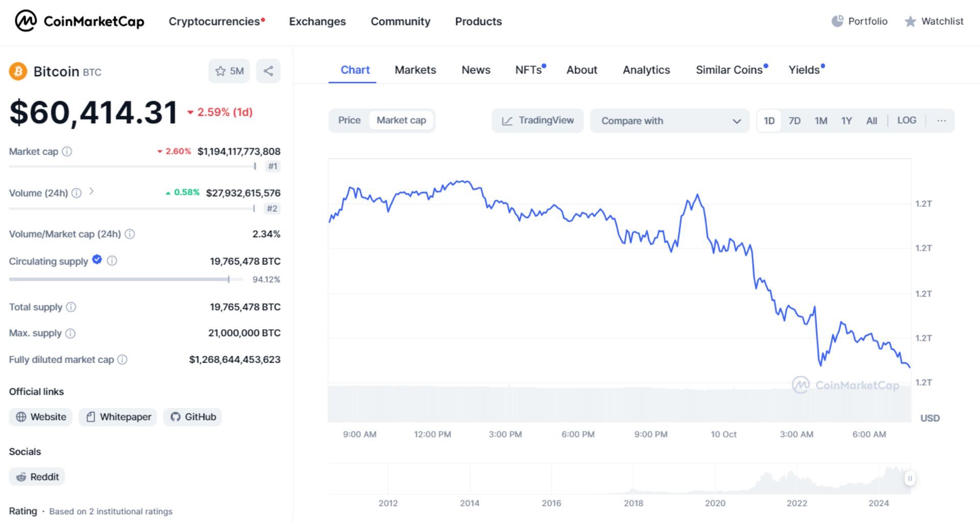Click the Market cap info icon
This screenshot has width=980, height=529.
(x=66, y=151)
